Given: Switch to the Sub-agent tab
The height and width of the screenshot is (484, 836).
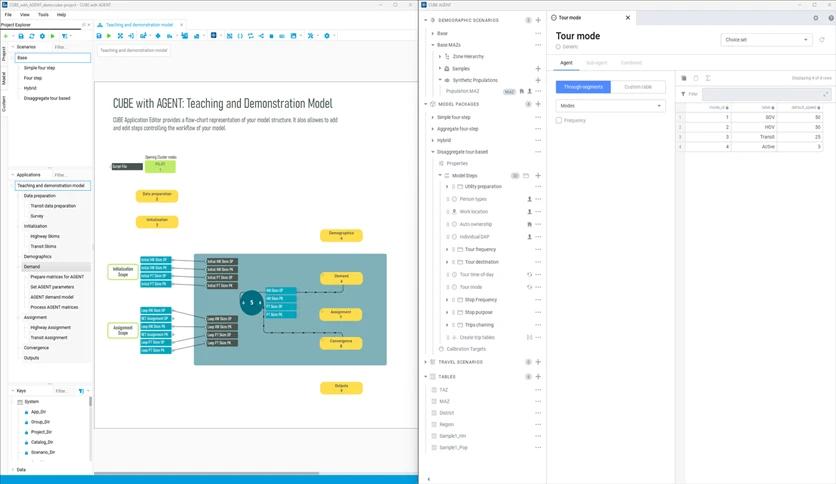Looking at the screenshot, I should point(596,63).
